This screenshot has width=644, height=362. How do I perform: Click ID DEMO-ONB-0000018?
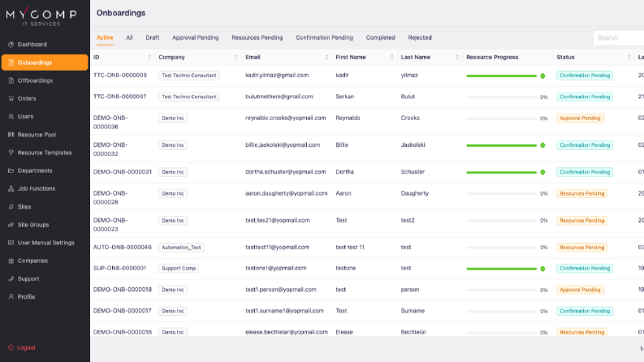pos(123,289)
